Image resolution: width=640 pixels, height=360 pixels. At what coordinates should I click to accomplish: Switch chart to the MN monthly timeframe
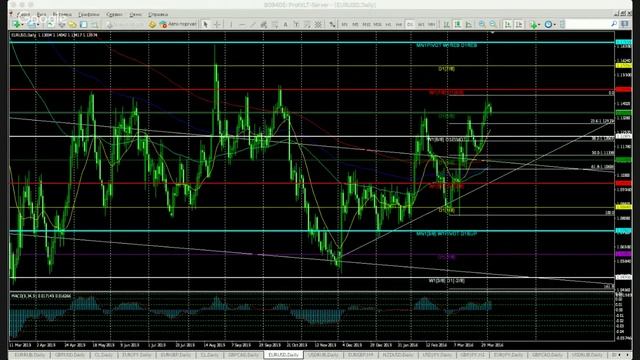click(431, 24)
